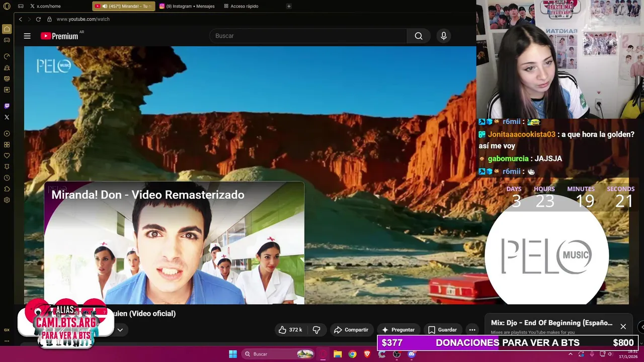This screenshot has width=644, height=362.
Task: Click the taskbar clock and date
Action: coord(628,354)
